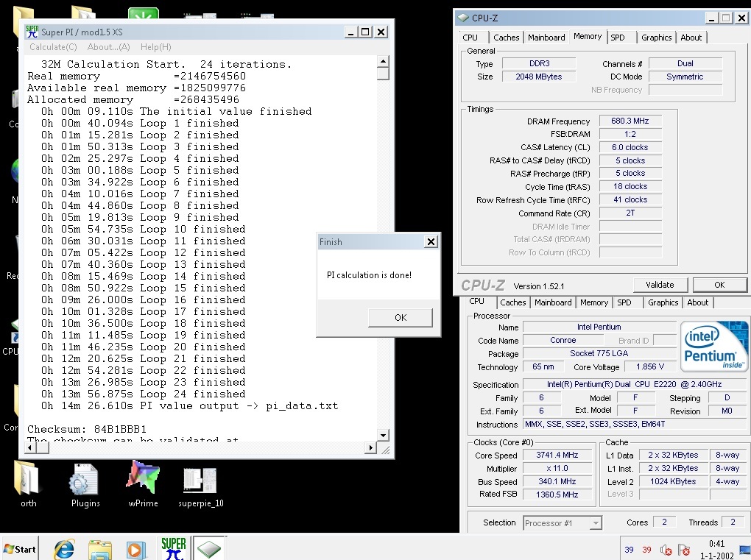Click the FSB:DRAM ratio value 1:2
The image size is (751, 560).
click(630, 134)
